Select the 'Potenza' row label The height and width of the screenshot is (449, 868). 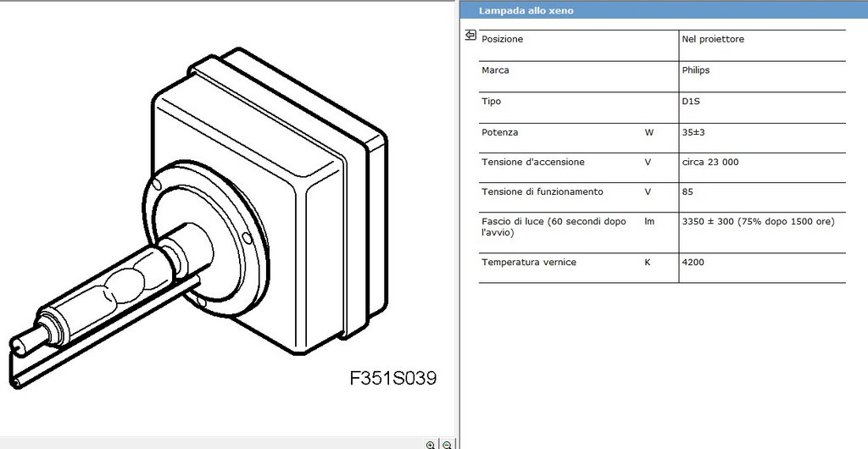click(500, 133)
